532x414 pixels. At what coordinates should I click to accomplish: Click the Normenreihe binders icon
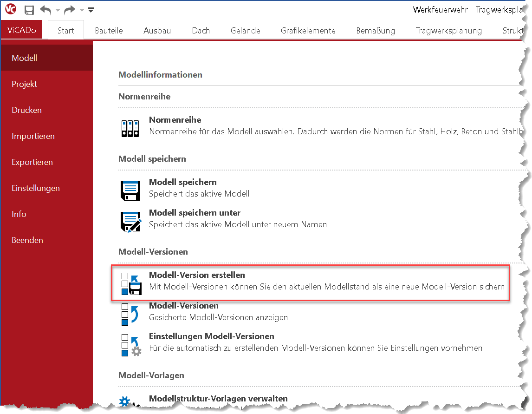[x=130, y=129]
